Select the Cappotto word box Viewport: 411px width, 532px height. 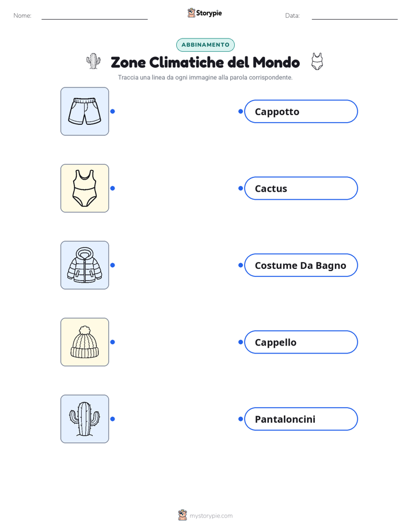[x=301, y=111]
